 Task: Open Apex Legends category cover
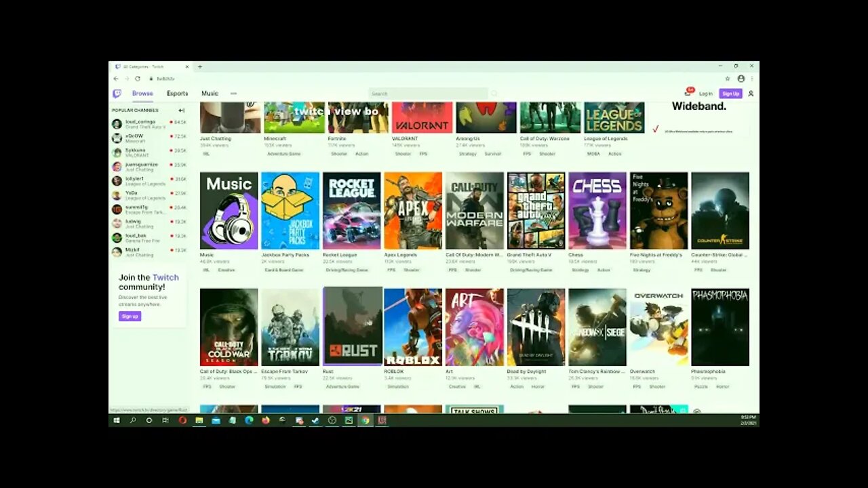coord(413,211)
